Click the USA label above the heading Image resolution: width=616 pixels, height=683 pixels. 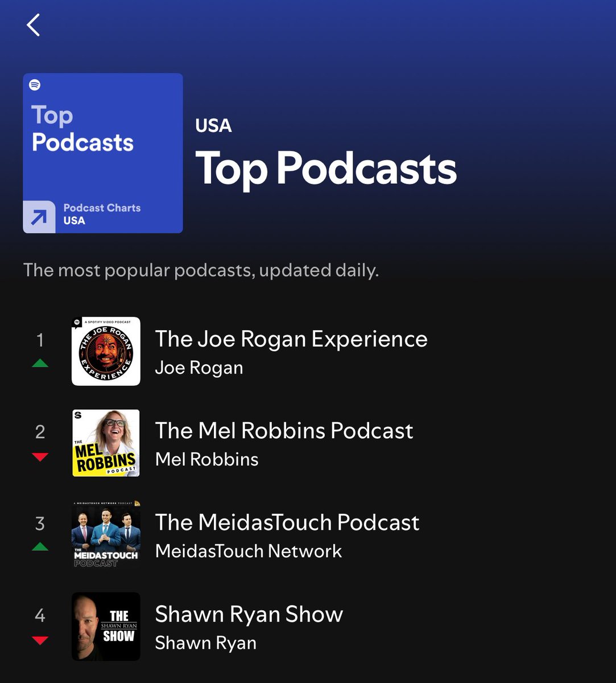tap(213, 126)
